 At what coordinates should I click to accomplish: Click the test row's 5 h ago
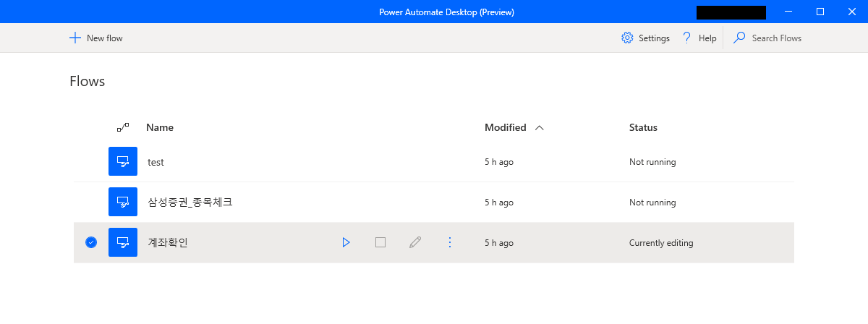coord(499,162)
